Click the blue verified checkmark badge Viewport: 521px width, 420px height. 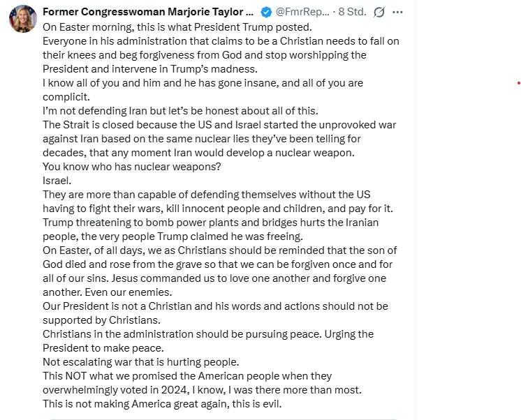266,12
